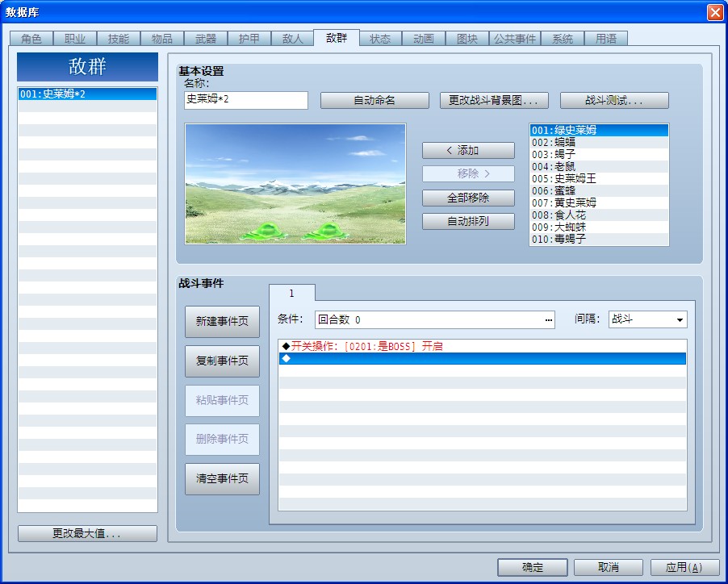Select enemy 002:蝙蝠
This screenshot has height=584, width=728.
599,143
